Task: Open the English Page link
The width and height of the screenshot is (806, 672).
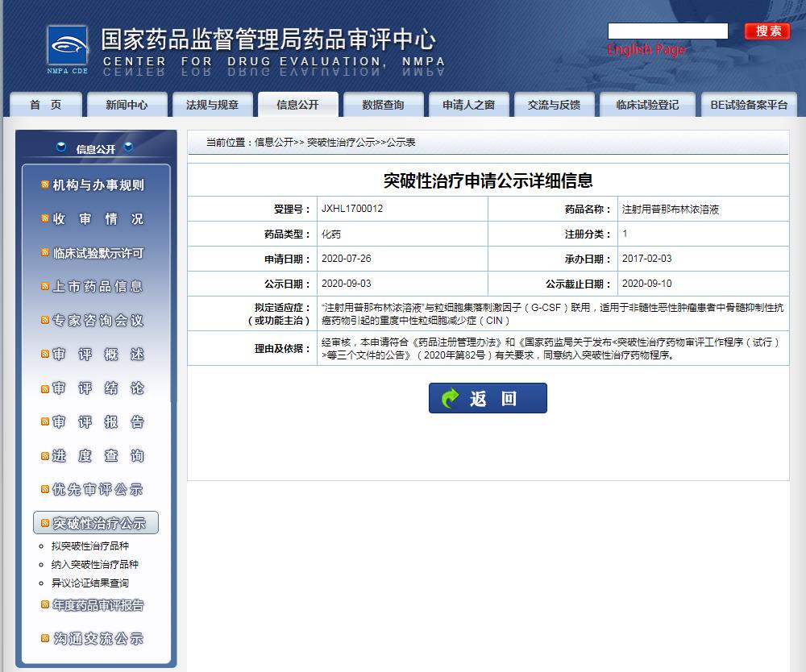Action: (x=646, y=50)
